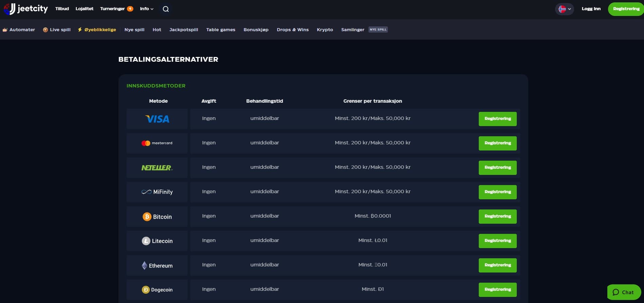Open the Bonuskjøp category
The image size is (644, 303).
tap(256, 29)
